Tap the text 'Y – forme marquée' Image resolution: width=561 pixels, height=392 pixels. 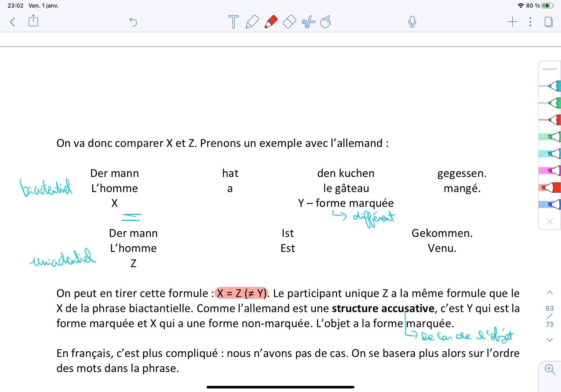346,203
